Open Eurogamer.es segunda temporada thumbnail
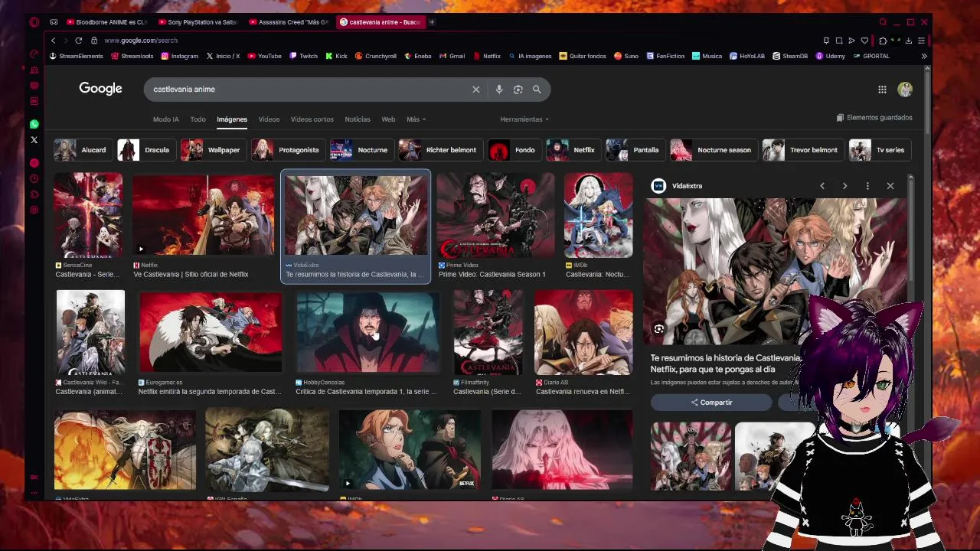The image size is (980, 551). [210, 333]
